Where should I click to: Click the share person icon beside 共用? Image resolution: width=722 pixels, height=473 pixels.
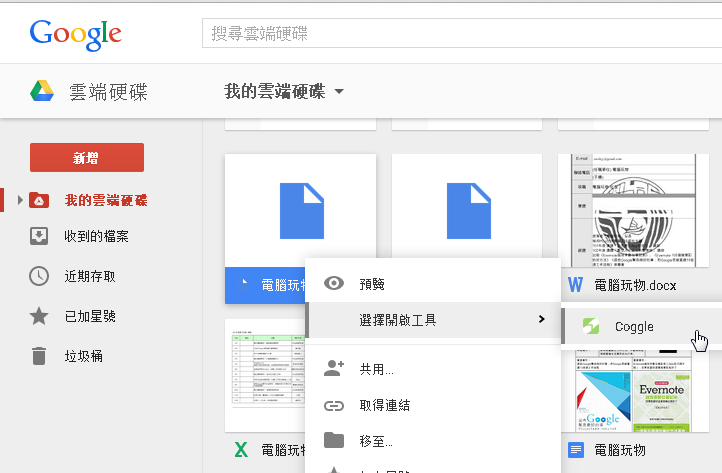coord(335,369)
